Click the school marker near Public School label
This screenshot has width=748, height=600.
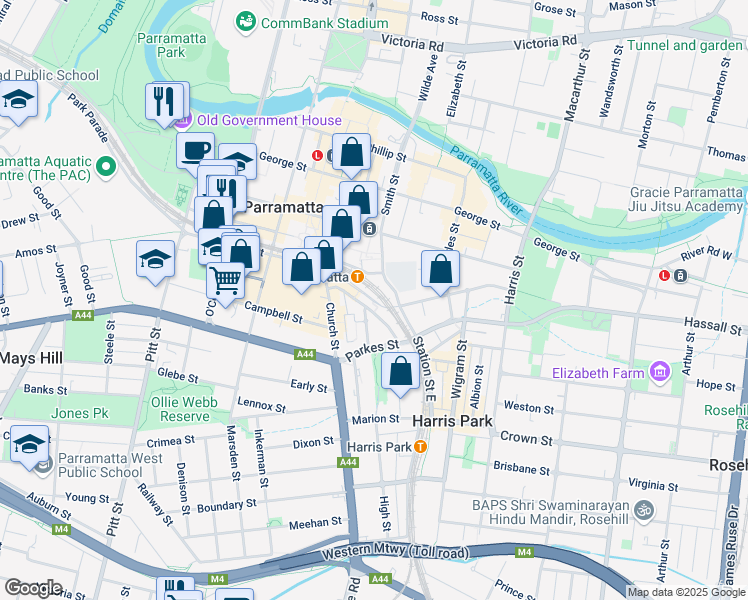18,101
